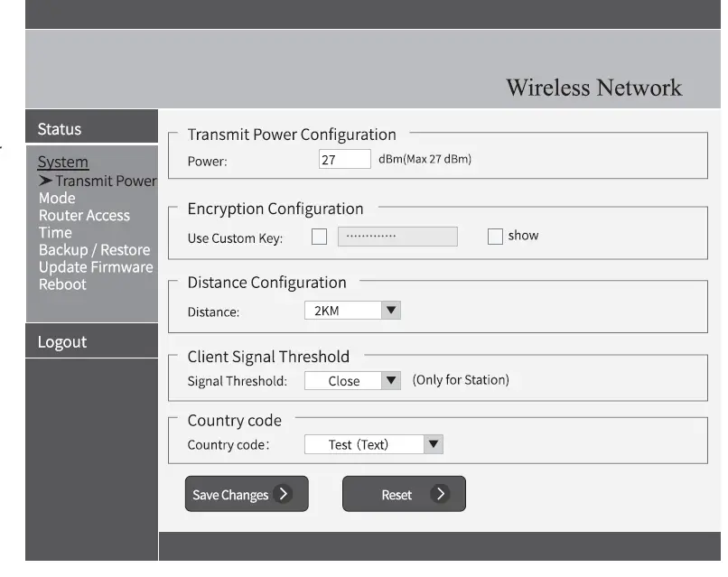728x577 pixels.
Task: Log out using the Logout item
Action: (x=91, y=341)
